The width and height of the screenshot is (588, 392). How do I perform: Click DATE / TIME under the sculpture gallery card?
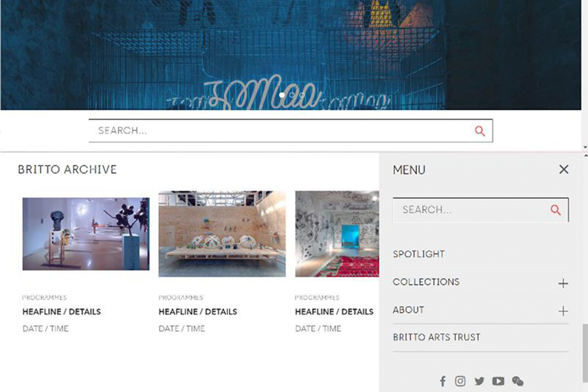46,329
